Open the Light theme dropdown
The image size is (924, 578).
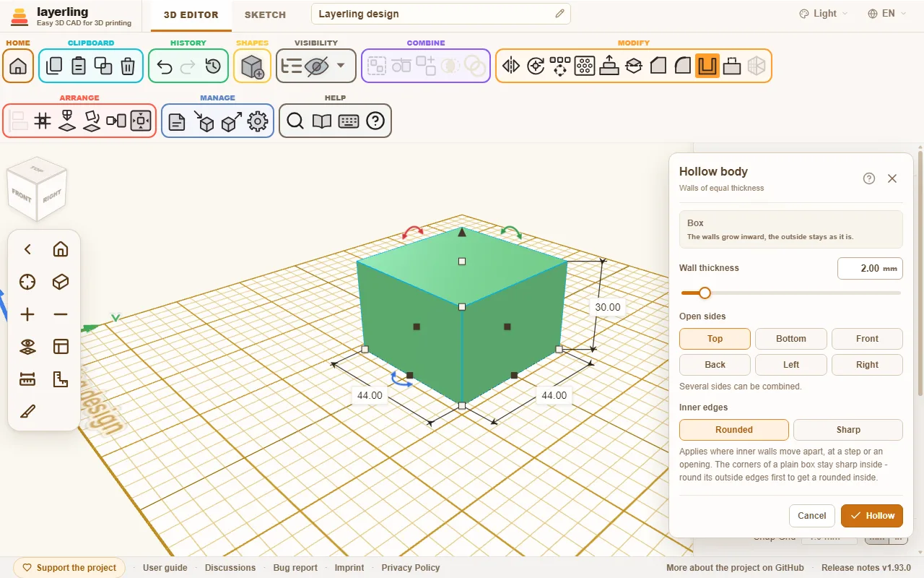(x=824, y=14)
